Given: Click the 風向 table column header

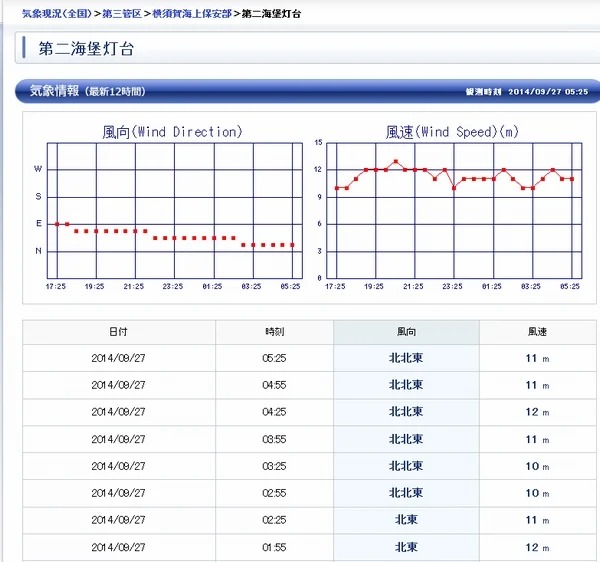Looking at the screenshot, I should tap(406, 331).
